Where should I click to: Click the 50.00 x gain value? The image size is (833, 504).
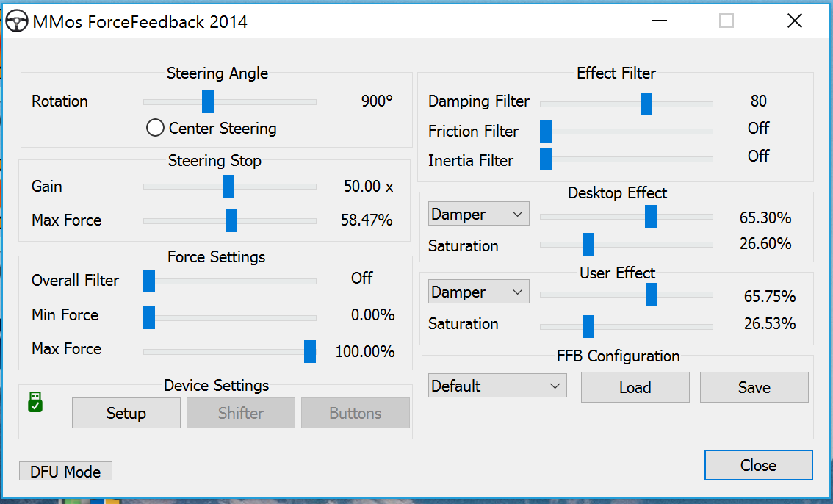pos(369,187)
